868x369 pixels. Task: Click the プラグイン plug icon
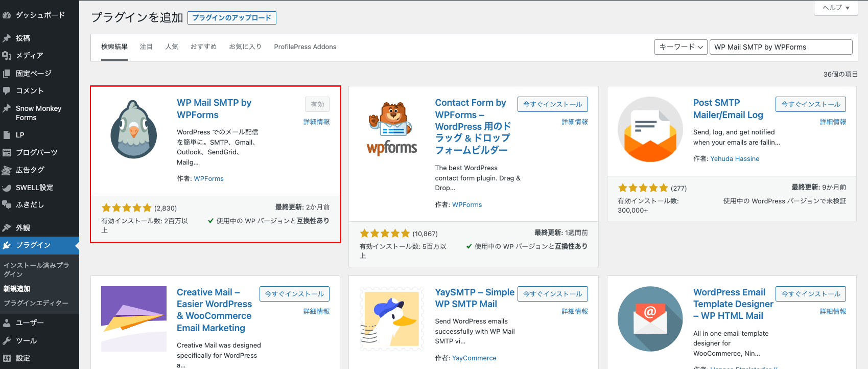pos(7,245)
